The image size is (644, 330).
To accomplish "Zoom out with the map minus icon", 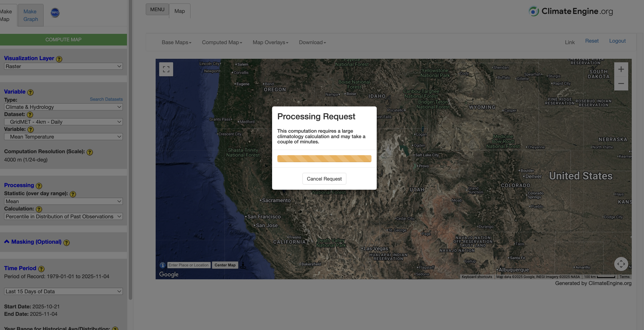I will (x=621, y=83).
